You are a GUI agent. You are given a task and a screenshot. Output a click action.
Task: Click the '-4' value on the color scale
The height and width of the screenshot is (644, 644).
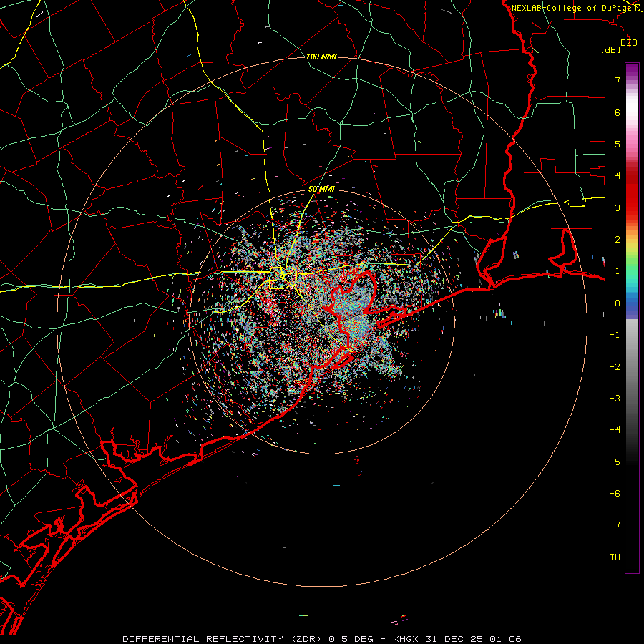click(615, 430)
